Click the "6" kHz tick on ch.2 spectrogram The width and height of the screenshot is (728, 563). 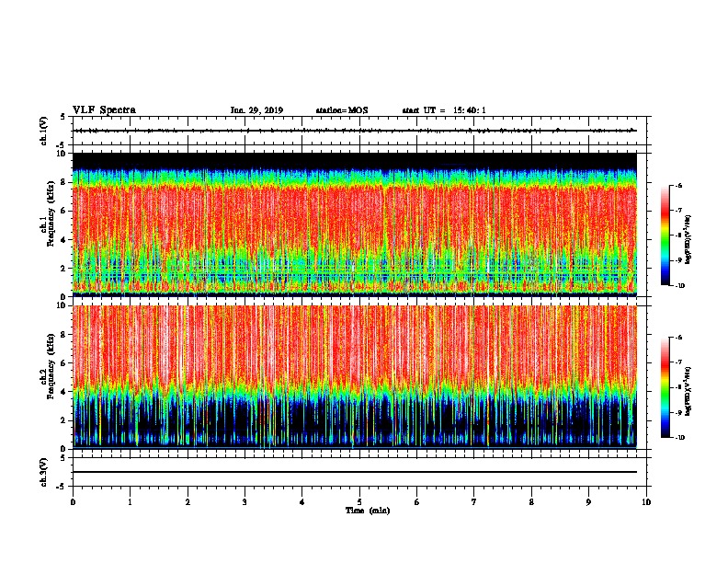tap(64, 363)
